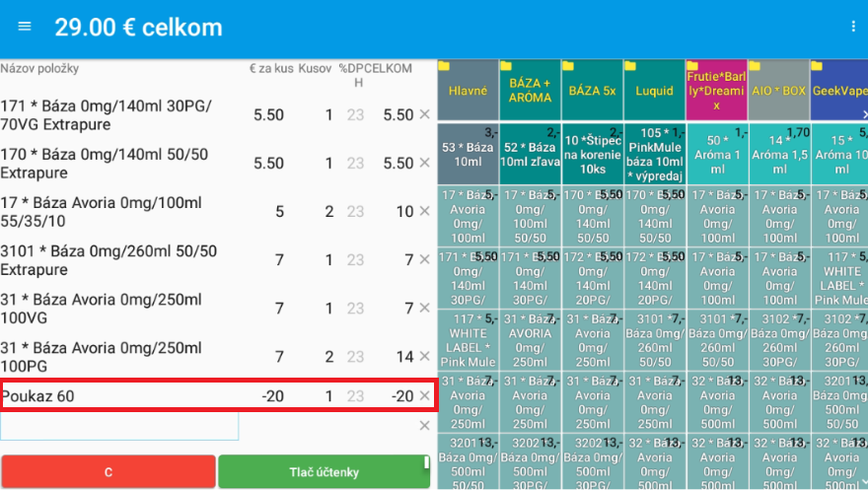Remove the 31 Báza Avoria 100PG row
This screenshot has width=868, height=490.
click(424, 357)
